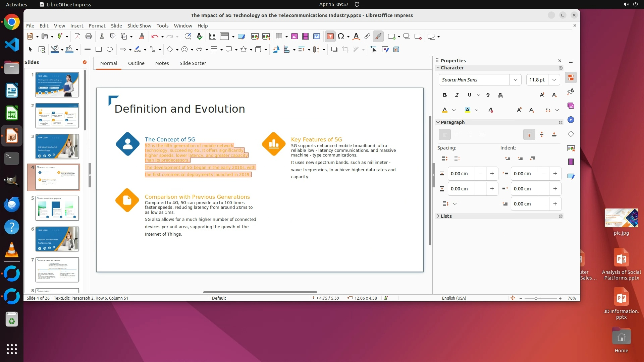Click the Export as PDF icon

tap(77, 37)
